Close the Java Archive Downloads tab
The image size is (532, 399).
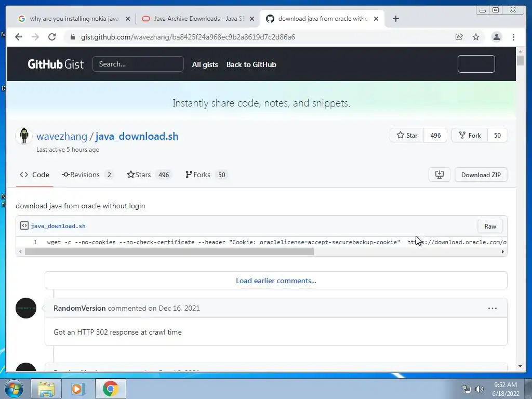coord(252,19)
